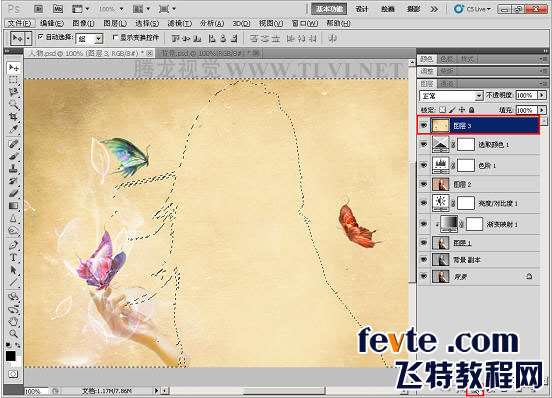Screen dimensions: 552x398
Task: Open the Arrange Documents dropdown
Action: pyautogui.click(x=142, y=9)
